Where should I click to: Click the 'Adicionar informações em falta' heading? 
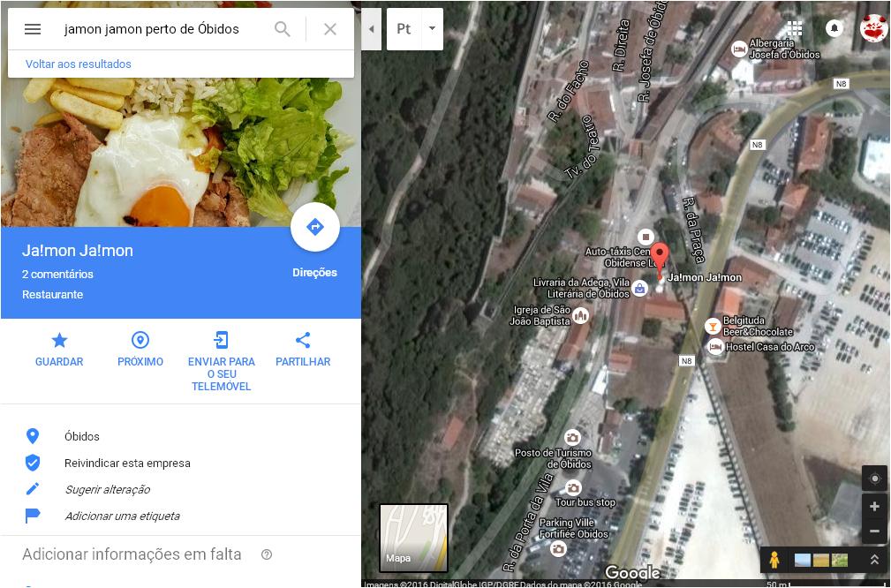132,554
